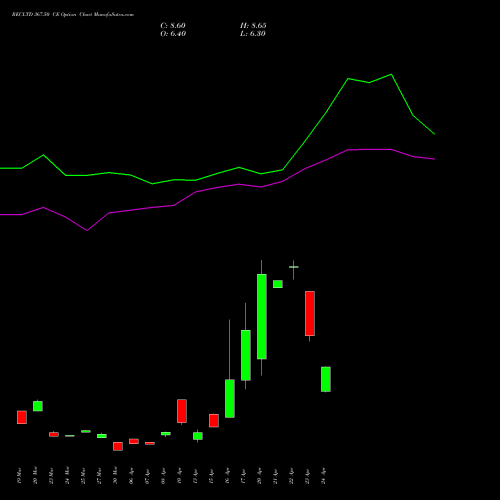
Task: Click the opening price value O: 6.40
Action: click(173, 34)
